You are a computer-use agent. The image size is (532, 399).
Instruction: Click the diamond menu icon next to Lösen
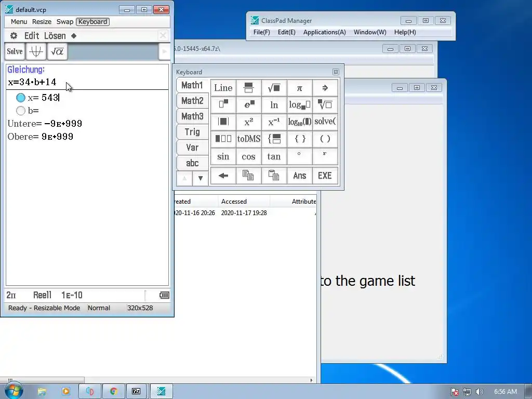tap(74, 36)
